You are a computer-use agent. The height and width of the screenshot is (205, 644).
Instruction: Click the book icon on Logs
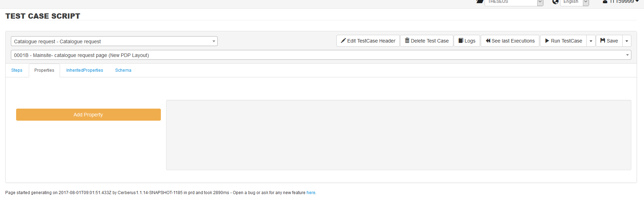tap(461, 40)
